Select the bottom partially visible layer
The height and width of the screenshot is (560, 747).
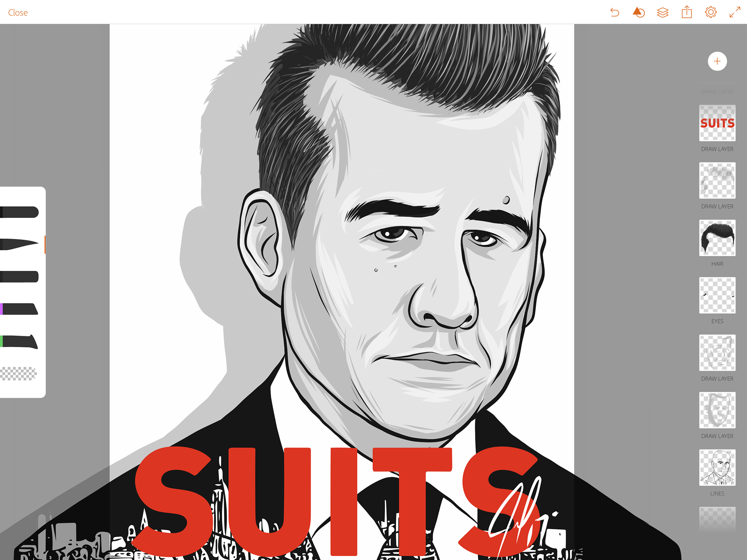coord(717,520)
